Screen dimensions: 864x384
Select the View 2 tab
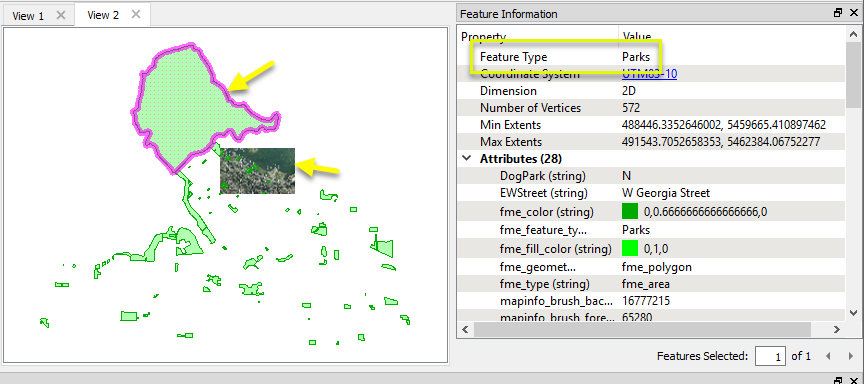[103, 15]
